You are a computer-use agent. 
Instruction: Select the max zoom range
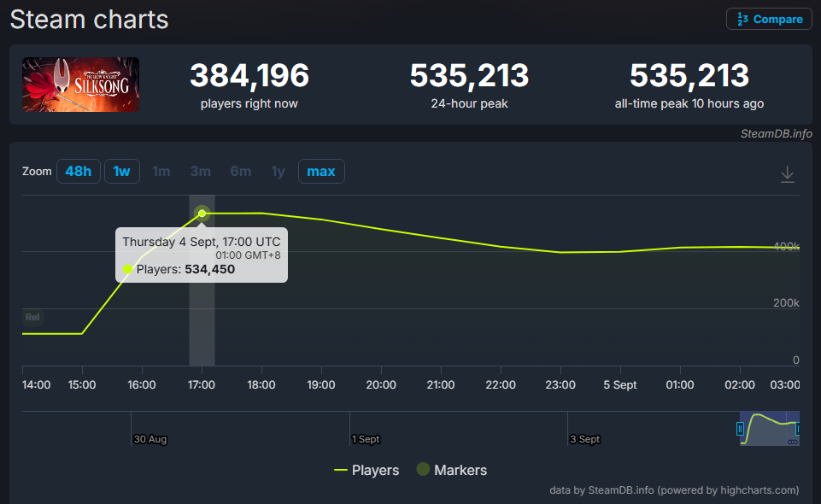tap(321, 172)
